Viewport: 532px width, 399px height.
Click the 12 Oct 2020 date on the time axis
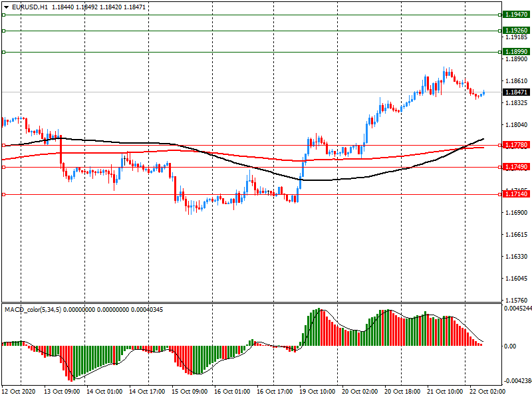tap(19, 392)
